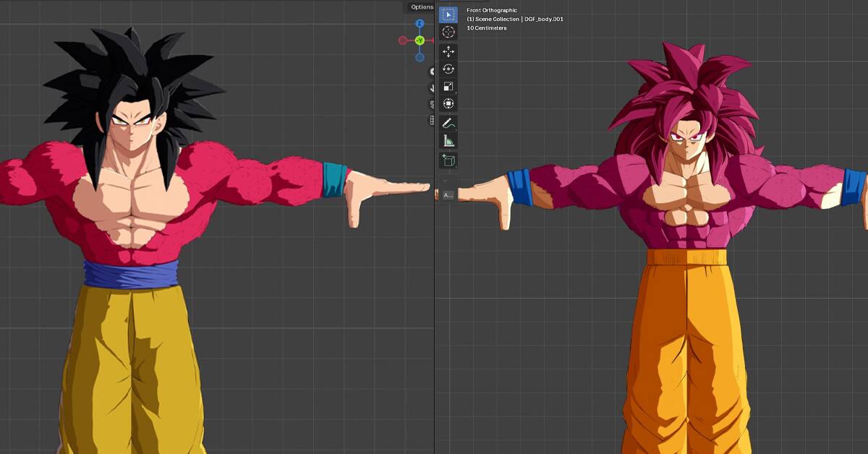Select the Move tool
Viewport: 868px width, 454px height.
448,52
